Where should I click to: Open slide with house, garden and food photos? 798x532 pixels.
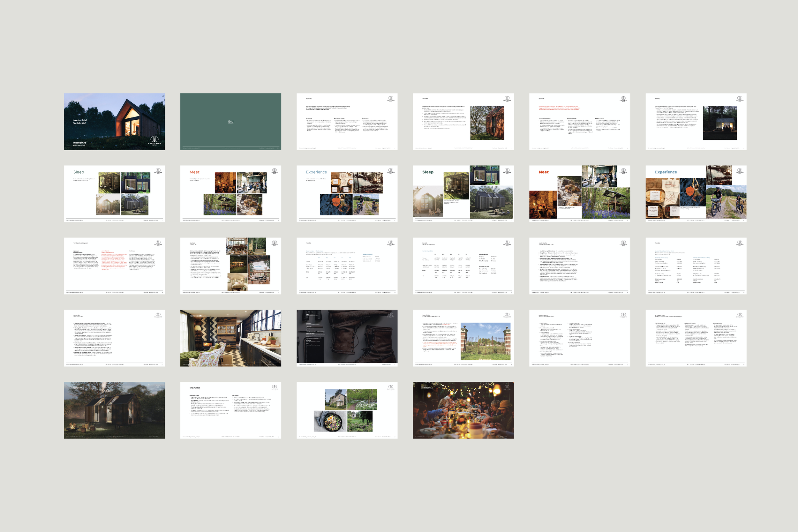coord(347,410)
